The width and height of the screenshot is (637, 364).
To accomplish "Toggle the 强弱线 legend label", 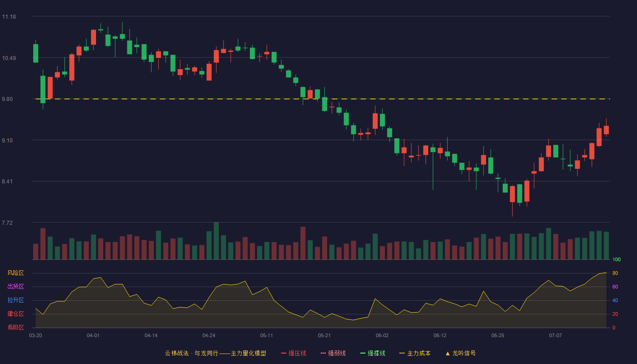I will [337, 353].
